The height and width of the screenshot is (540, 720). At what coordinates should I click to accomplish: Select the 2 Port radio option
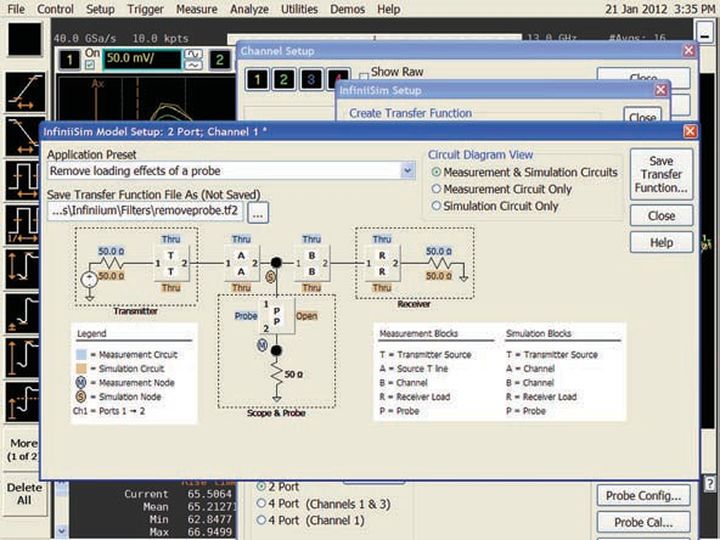261,486
